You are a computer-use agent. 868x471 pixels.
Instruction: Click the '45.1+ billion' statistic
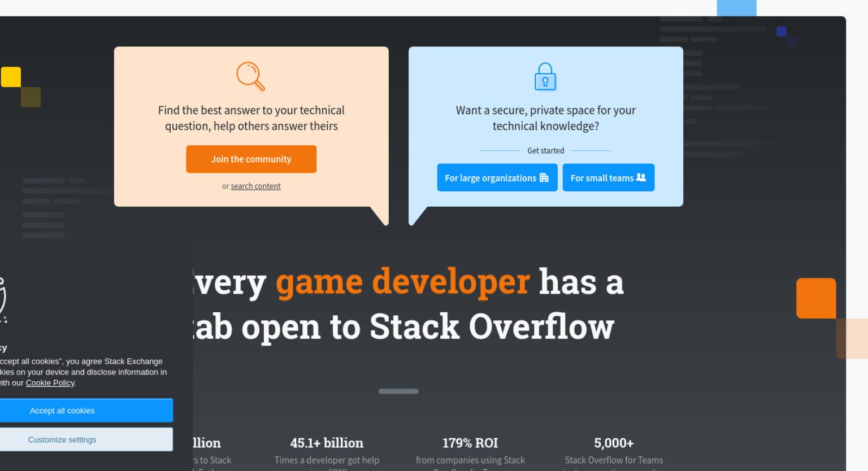pyautogui.click(x=327, y=443)
